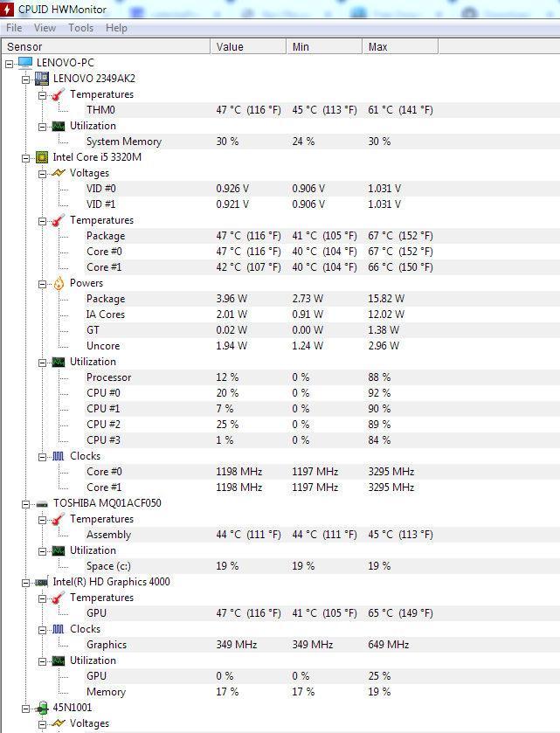Click the CPU Temperatures thermometer icon

coord(59,220)
